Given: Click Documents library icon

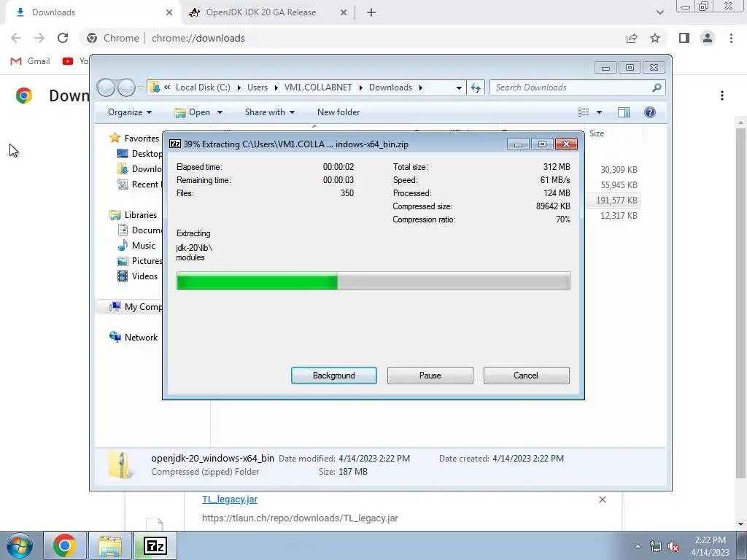Looking at the screenshot, I should pyautogui.click(x=123, y=230).
